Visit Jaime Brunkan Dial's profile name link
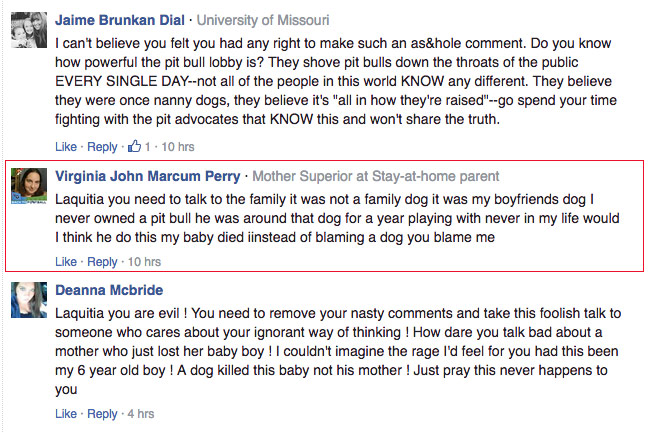Image resolution: width=662 pixels, height=432 pixels. [120, 20]
